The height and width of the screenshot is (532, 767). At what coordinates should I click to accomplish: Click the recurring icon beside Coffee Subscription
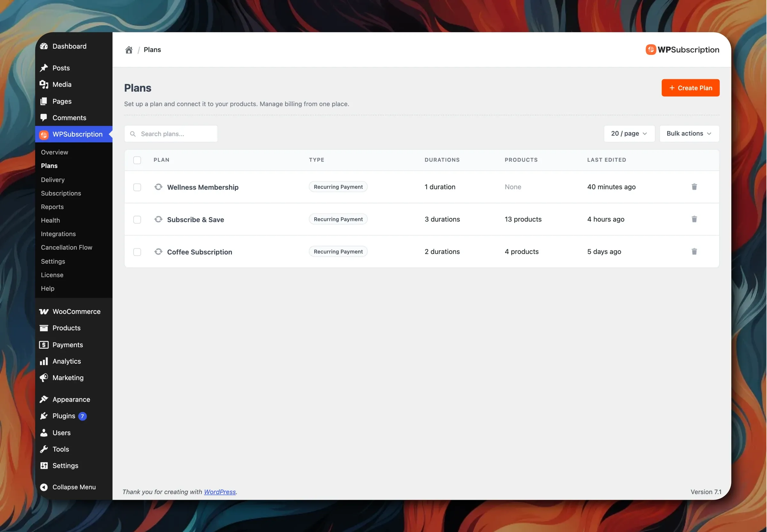[x=158, y=251]
